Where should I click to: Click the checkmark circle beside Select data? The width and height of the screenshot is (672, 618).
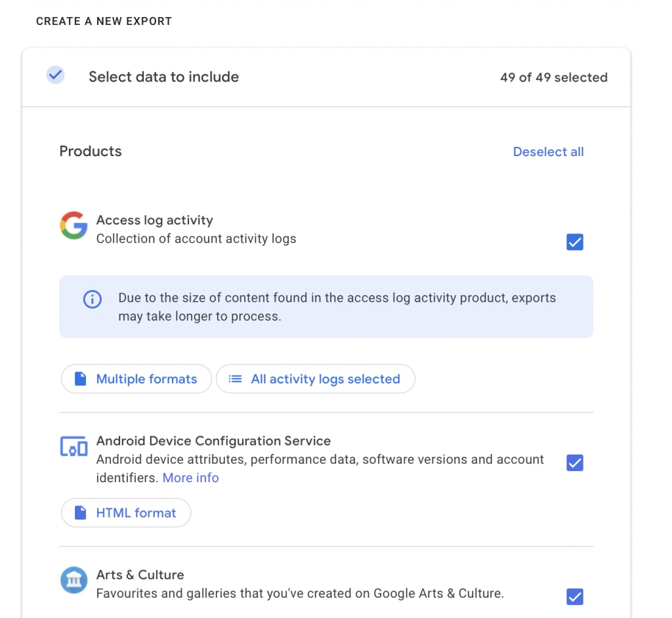point(56,75)
